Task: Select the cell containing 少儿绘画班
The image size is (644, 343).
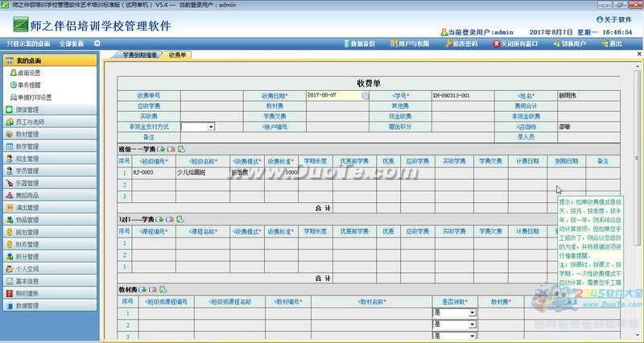Action: click(x=203, y=172)
